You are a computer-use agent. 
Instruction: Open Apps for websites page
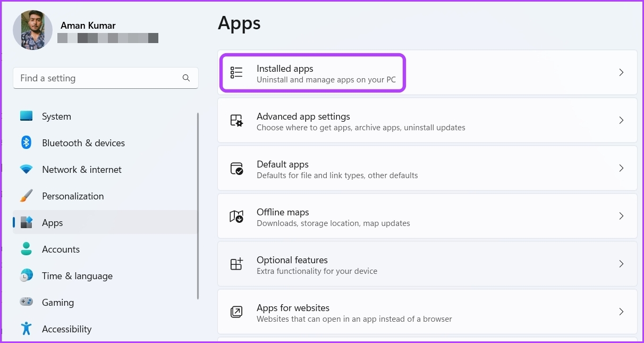[x=427, y=312]
